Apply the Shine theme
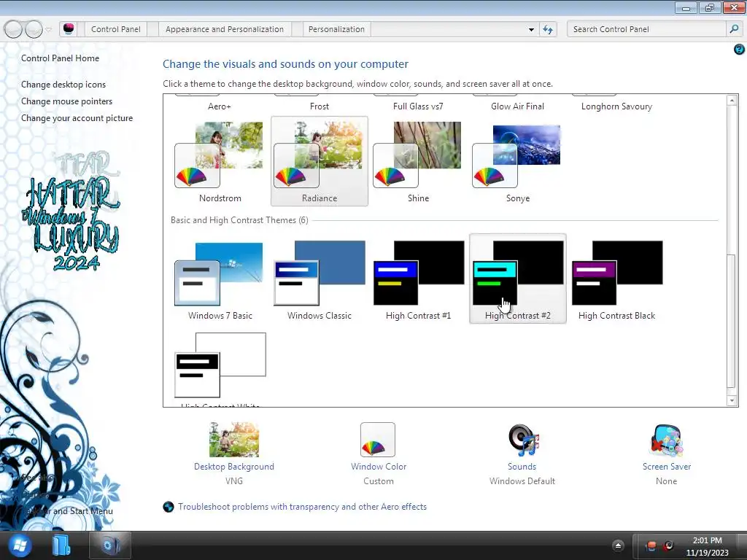Image resolution: width=747 pixels, height=560 pixels. point(418,161)
